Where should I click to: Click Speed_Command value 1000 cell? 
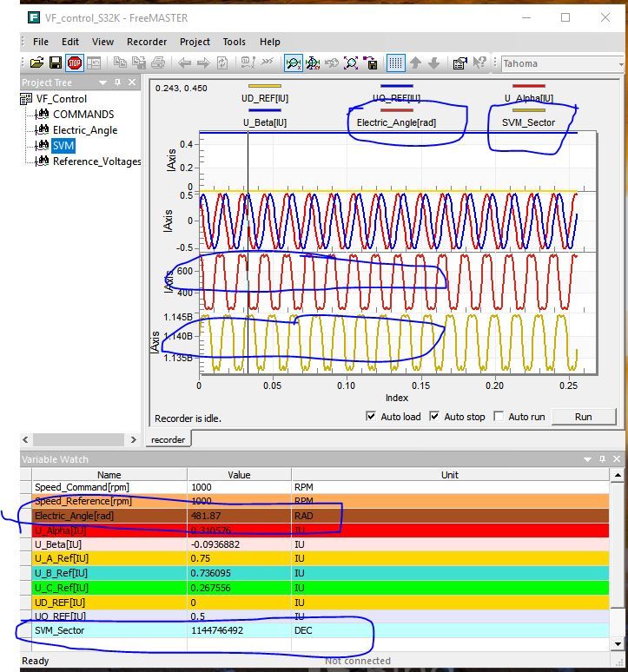pos(239,487)
